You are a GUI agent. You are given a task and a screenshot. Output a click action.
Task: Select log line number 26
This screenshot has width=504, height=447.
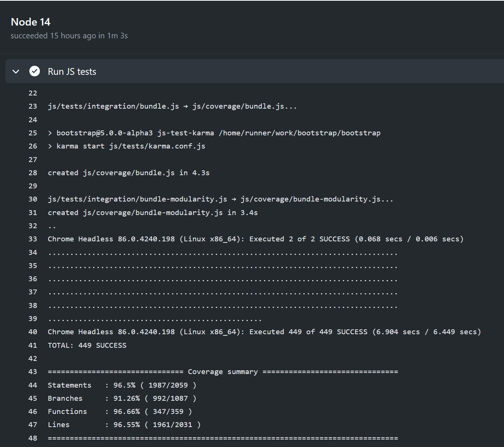click(x=33, y=146)
